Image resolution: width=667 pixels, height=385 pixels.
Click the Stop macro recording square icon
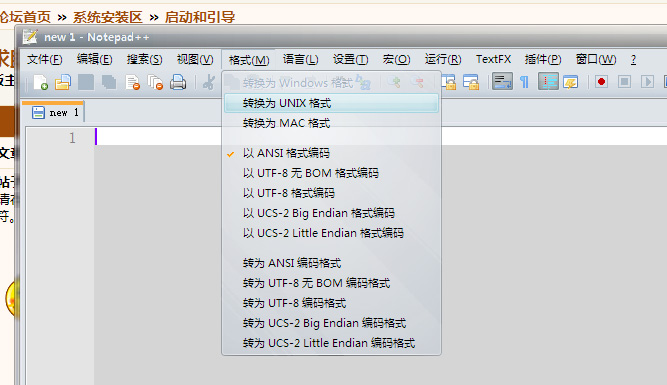[624, 82]
